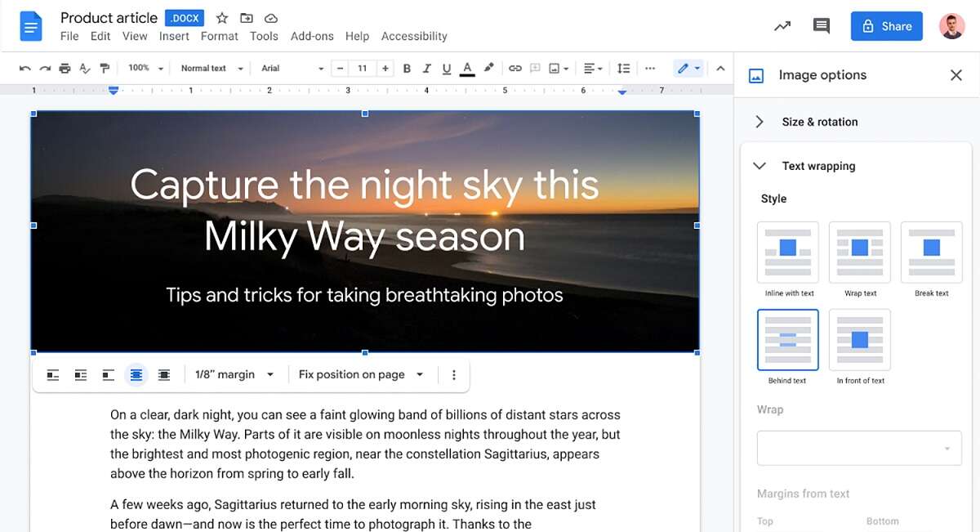Click the print icon in toolbar
This screenshot has width=980, height=532.
tap(65, 69)
